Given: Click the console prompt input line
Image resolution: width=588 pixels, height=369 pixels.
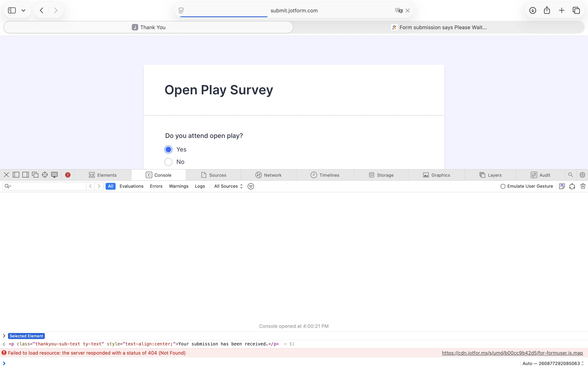Looking at the screenshot, I should [261, 363].
